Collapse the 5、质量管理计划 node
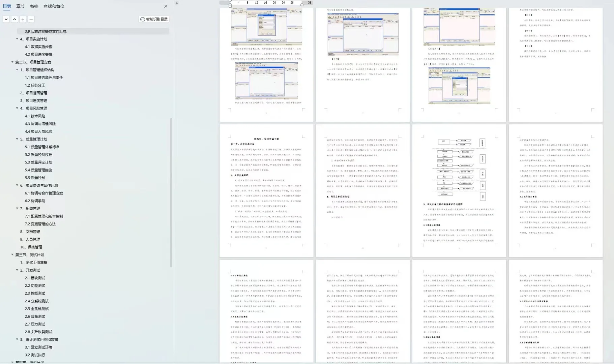614x364 pixels. pyautogui.click(x=17, y=139)
